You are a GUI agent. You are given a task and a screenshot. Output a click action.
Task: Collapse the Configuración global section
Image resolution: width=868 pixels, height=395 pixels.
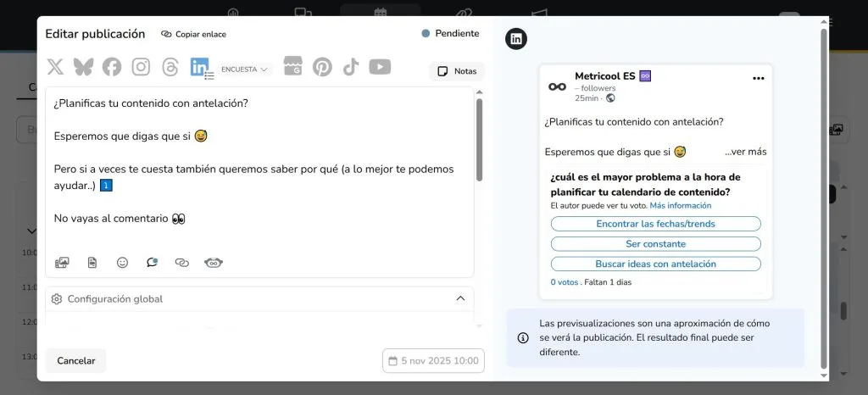click(x=460, y=298)
